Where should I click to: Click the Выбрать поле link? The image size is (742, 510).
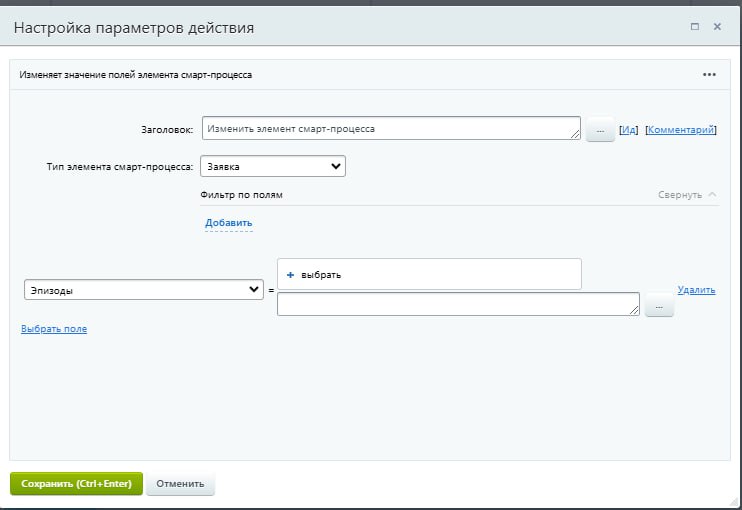54,328
